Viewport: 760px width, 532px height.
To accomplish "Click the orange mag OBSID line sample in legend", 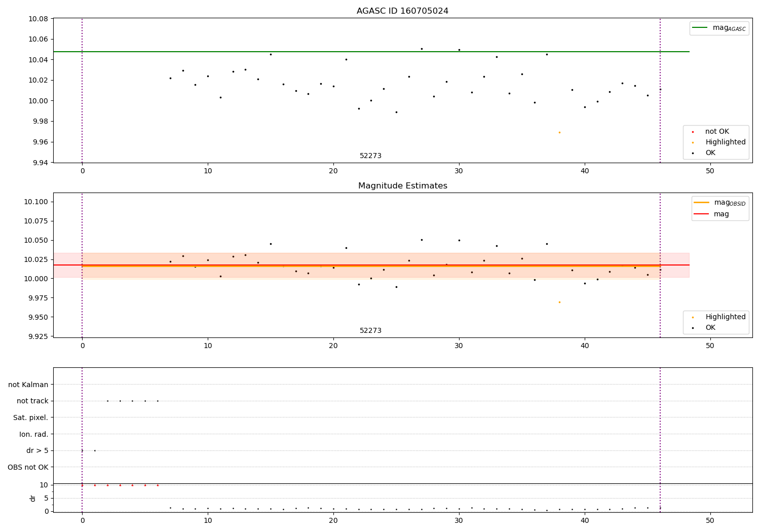I will pyautogui.click(x=702, y=203).
